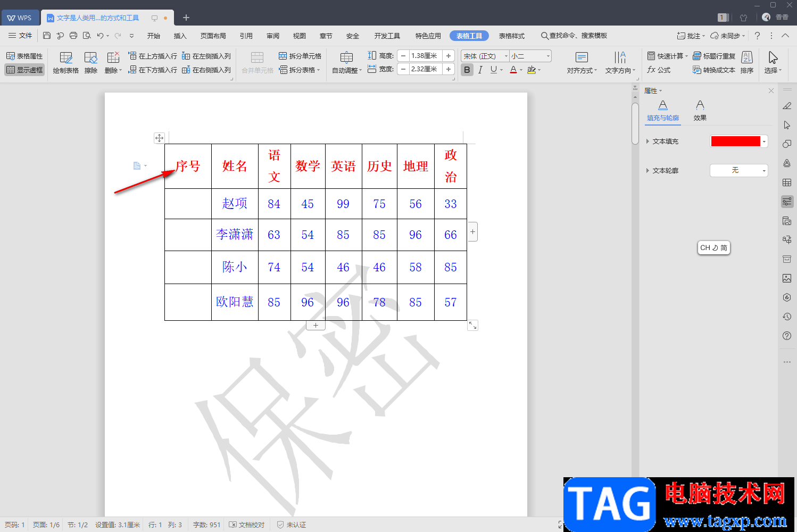Viewport: 797px width, 532px height.
Task: Insert row above (在上方插入行)
Action: coord(153,56)
